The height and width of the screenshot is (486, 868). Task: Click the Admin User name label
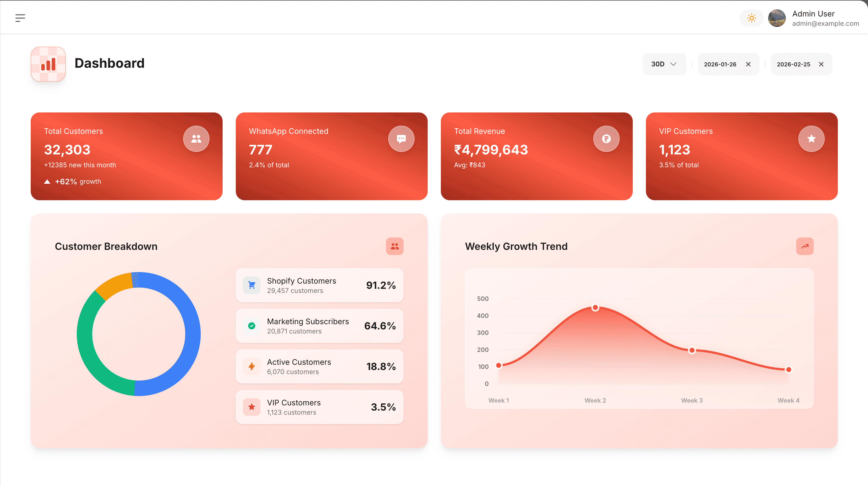pos(813,14)
